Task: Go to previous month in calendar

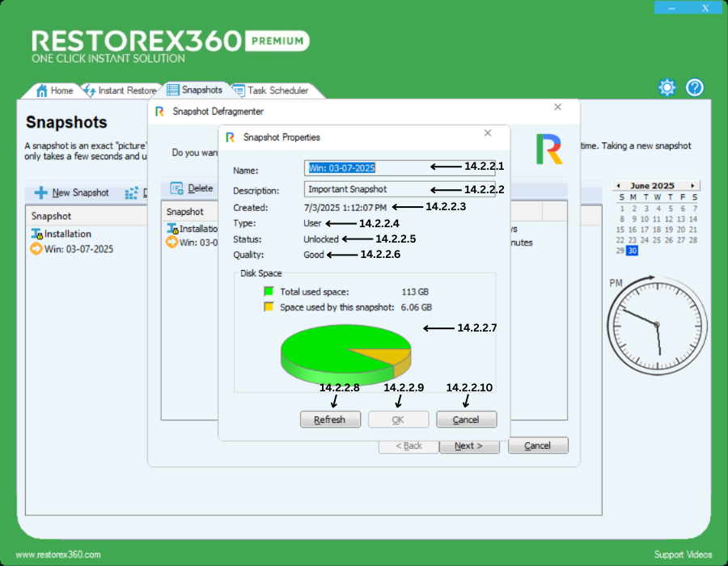Action: 616,186
